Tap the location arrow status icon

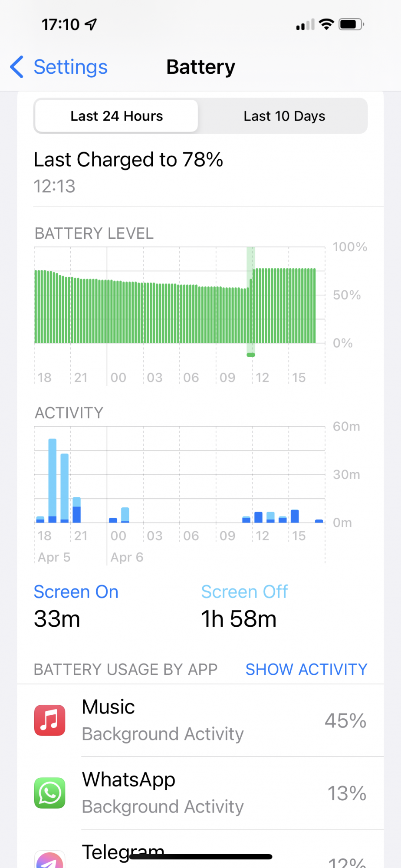[91, 24]
